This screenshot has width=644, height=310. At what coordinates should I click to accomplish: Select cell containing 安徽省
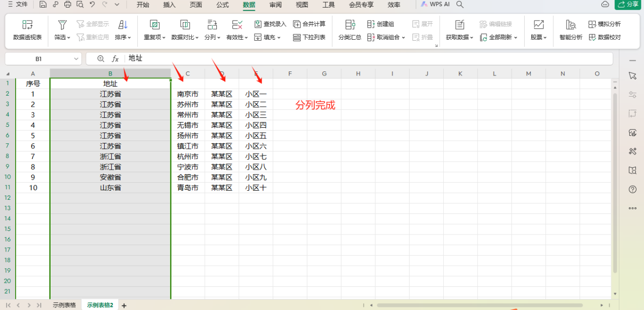point(110,177)
